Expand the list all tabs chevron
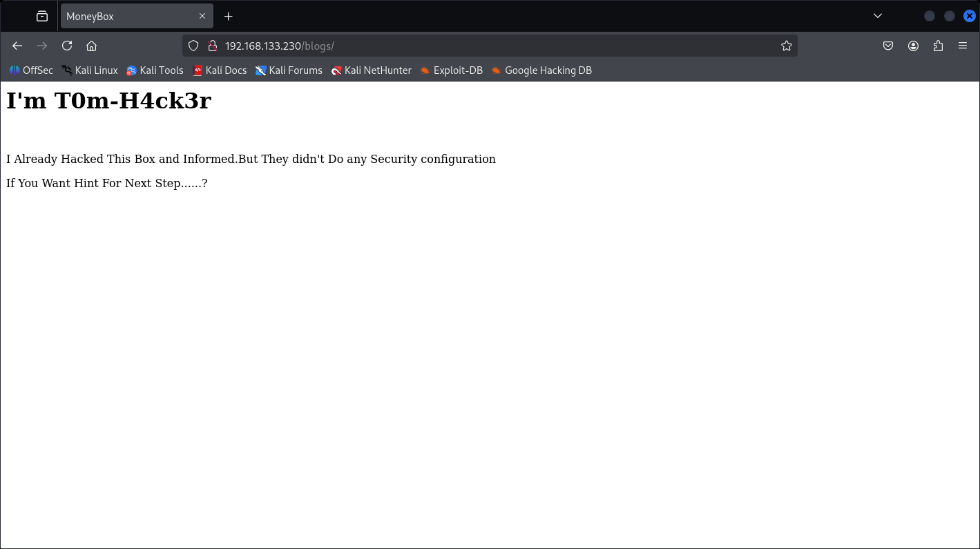The image size is (980, 549). coord(878,16)
